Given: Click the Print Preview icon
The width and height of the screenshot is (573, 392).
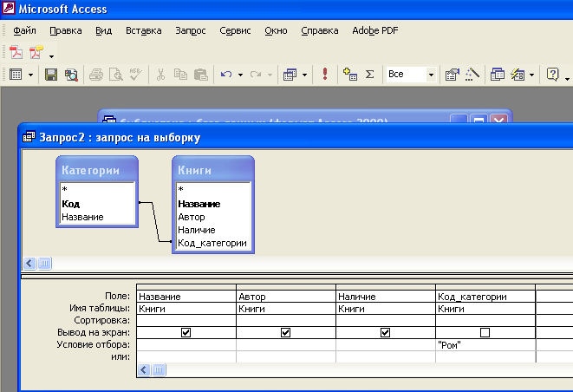Looking at the screenshot, I should coord(116,75).
